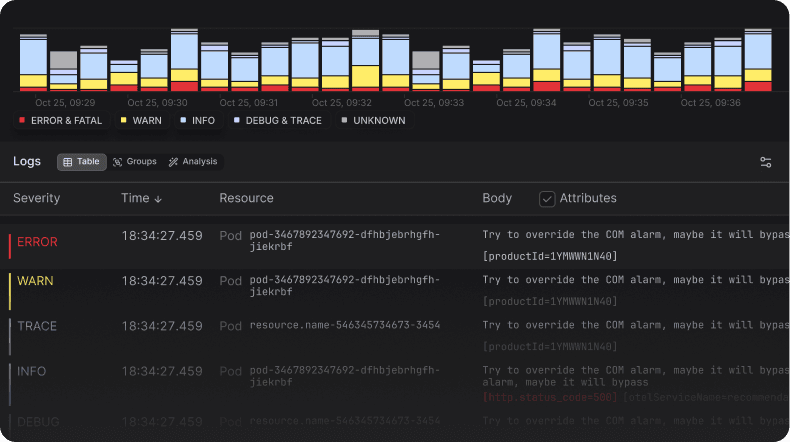This screenshot has height=442, width=790.
Task: Click the WARN row's productId attribute
Action: point(550,301)
